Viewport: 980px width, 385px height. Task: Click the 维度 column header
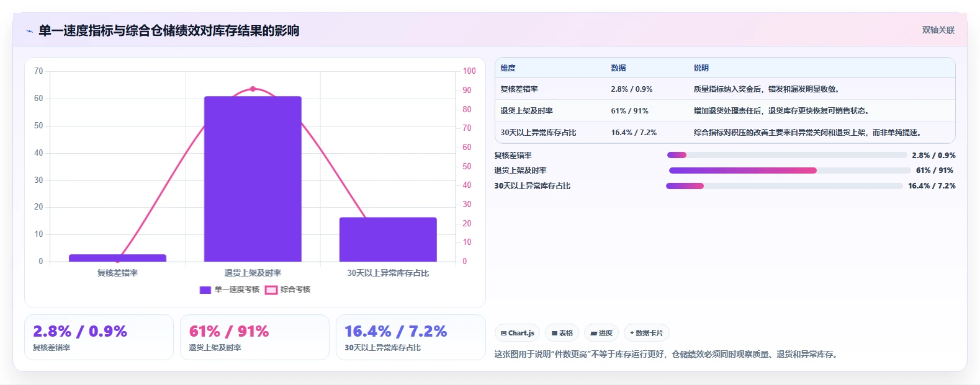coord(508,68)
